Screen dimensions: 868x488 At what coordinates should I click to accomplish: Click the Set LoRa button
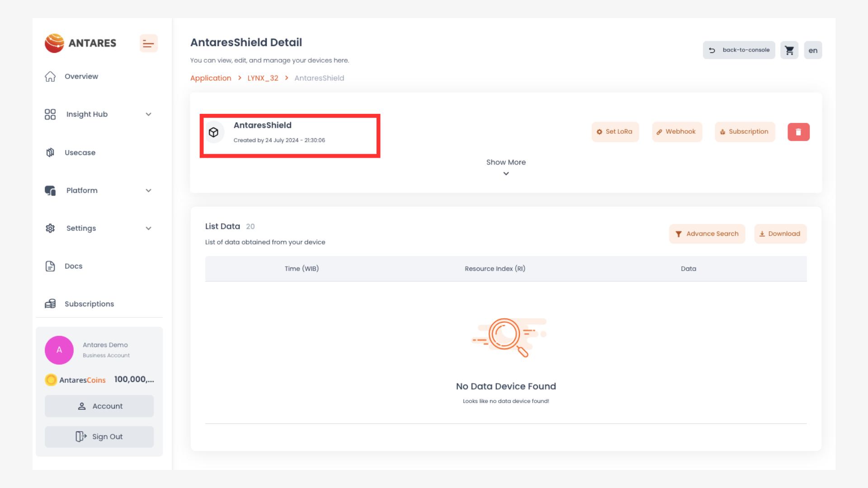pos(615,132)
